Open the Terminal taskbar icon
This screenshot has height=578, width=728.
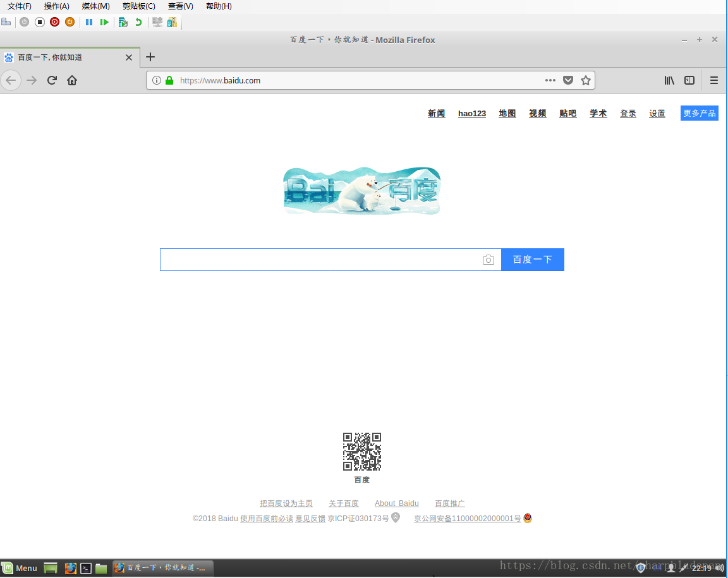click(86, 569)
